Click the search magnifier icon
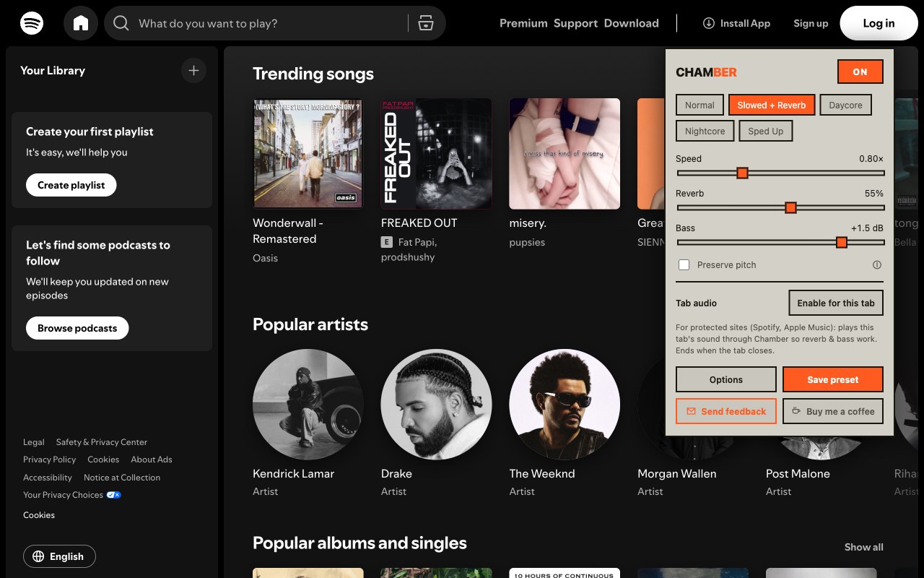Image resolution: width=924 pixels, height=578 pixels. pos(121,23)
